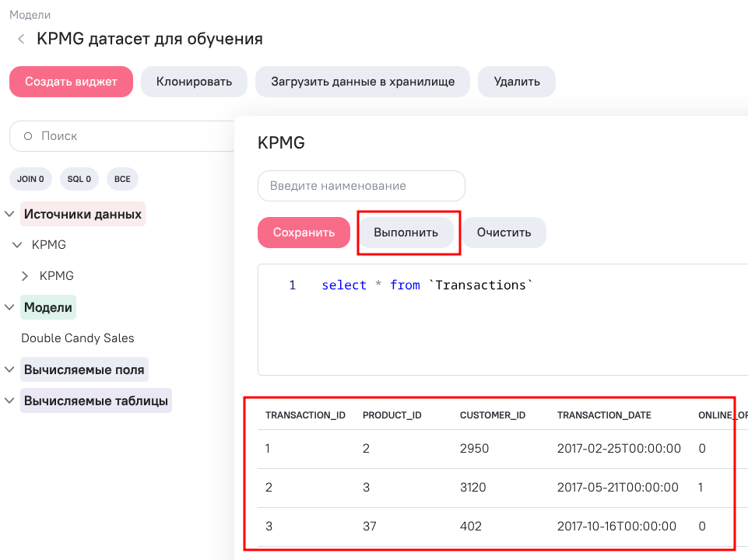Viewport: 748px width, 560px height.
Task: Select the Вычисляемые поля heading
Action: pyautogui.click(x=84, y=369)
